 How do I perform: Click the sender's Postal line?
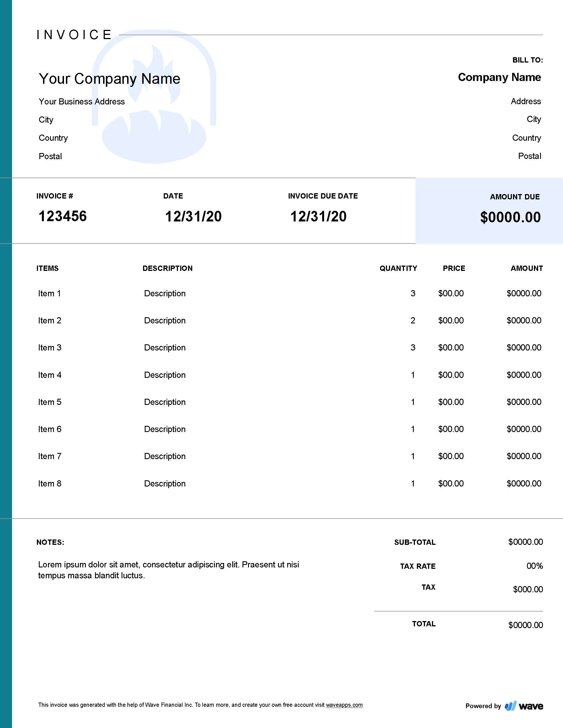[x=50, y=156]
